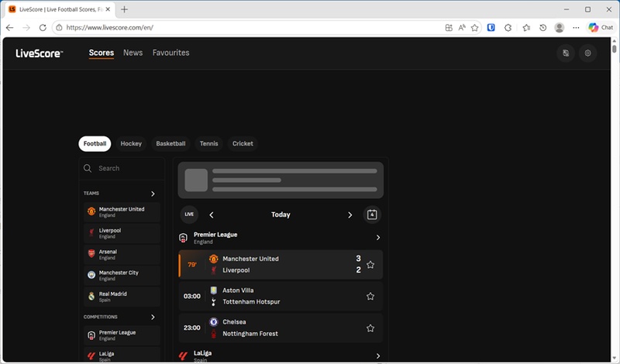Select the Hockey sport tab

131,143
